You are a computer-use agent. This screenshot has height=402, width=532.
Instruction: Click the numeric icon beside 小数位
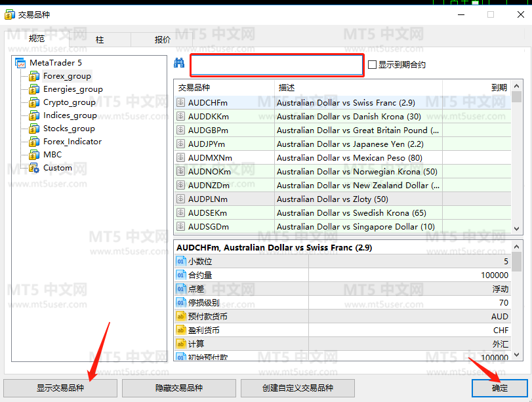click(x=181, y=261)
